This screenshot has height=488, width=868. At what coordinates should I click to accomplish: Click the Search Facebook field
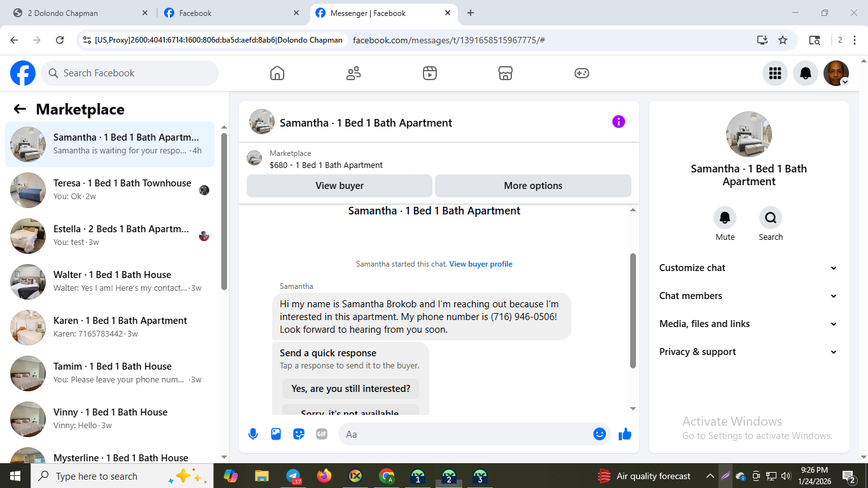[130, 73]
